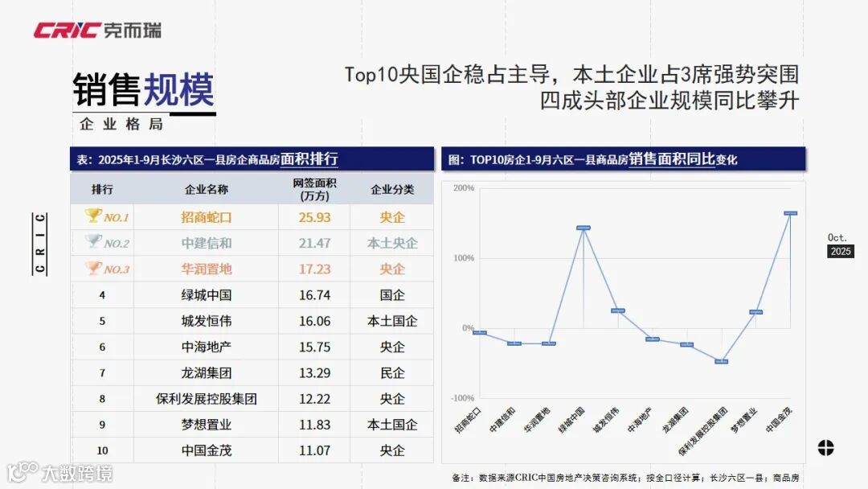
Task: Click the 中国金茂 data point on chart
Action: [791, 213]
